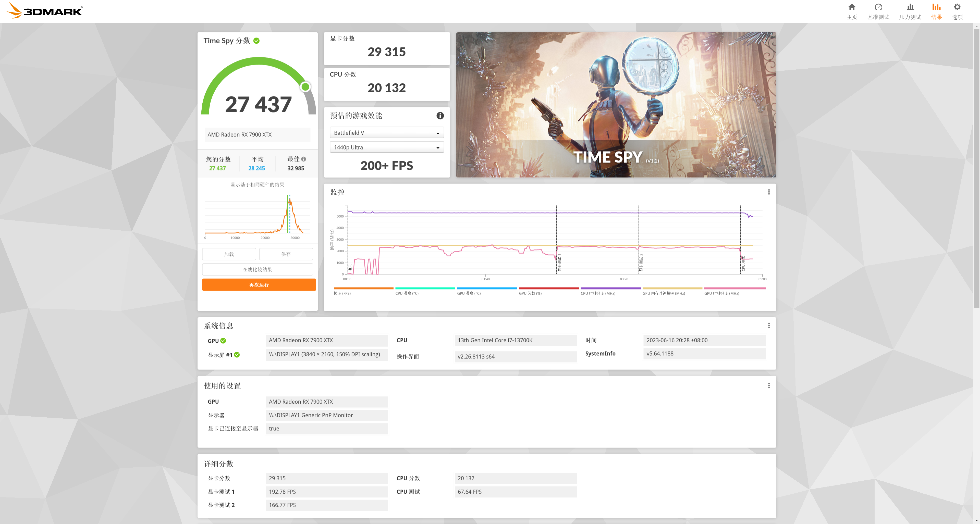
Task: Click the green check next to 显示屏 #1
Action: coord(237,355)
